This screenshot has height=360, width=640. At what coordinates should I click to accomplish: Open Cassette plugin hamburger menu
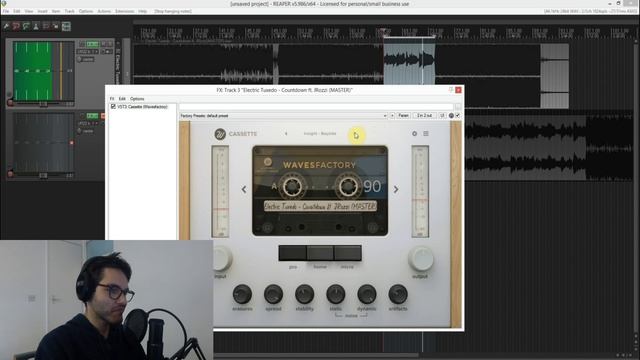point(426,133)
